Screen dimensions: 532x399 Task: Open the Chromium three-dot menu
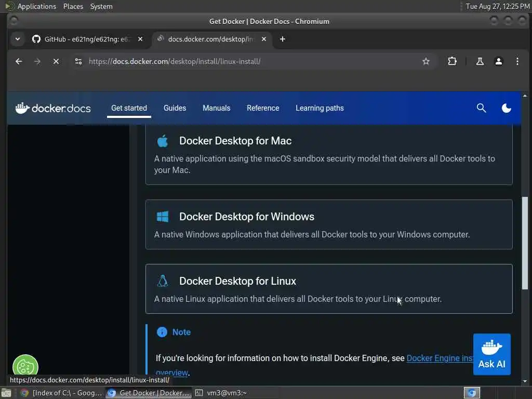click(x=517, y=61)
